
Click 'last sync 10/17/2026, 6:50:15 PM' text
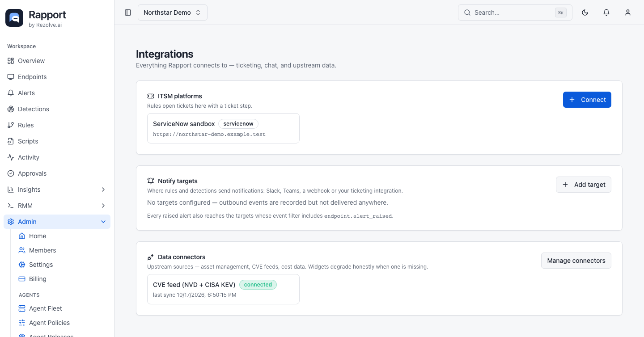[195, 295]
